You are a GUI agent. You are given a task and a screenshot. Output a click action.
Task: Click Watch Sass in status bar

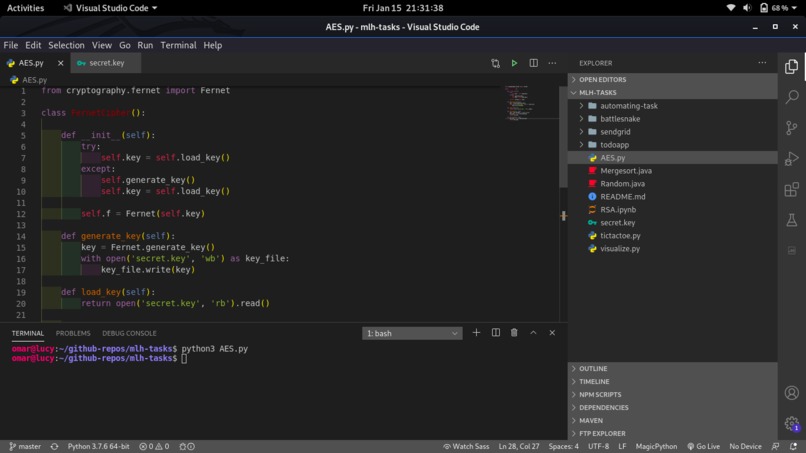(x=466, y=446)
